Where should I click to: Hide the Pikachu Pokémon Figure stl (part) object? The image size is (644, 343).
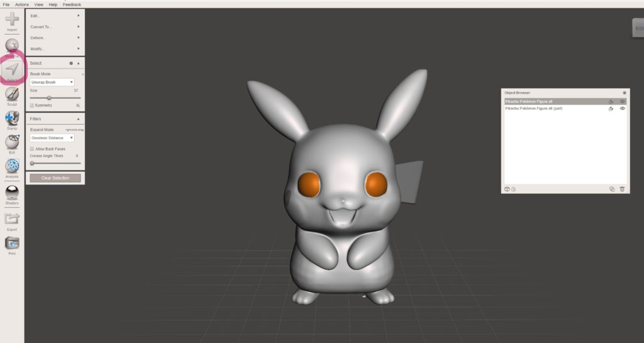tap(622, 109)
